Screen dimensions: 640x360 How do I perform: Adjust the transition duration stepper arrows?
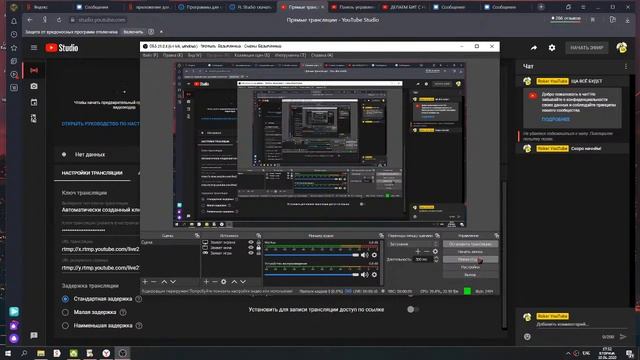(436, 259)
